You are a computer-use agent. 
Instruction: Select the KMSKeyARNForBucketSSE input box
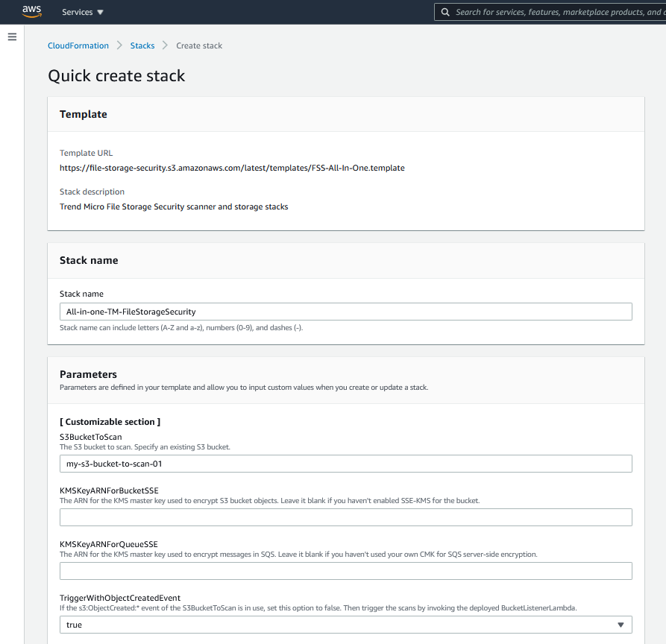pyautogui.click(x=345, y=517)
